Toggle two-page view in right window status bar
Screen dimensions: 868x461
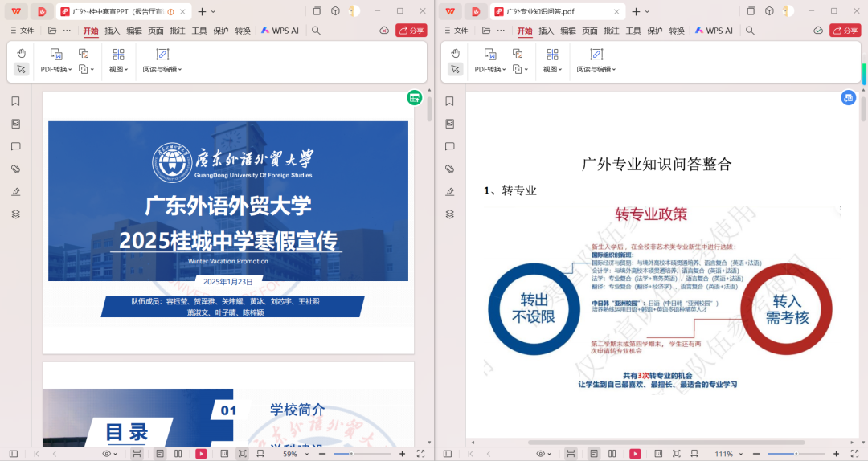(x=612, y=454)
